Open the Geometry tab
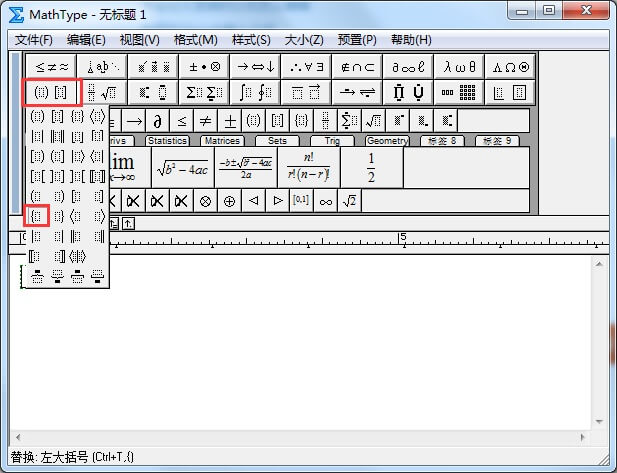617x473 pixels. click(x=387, y=141)
